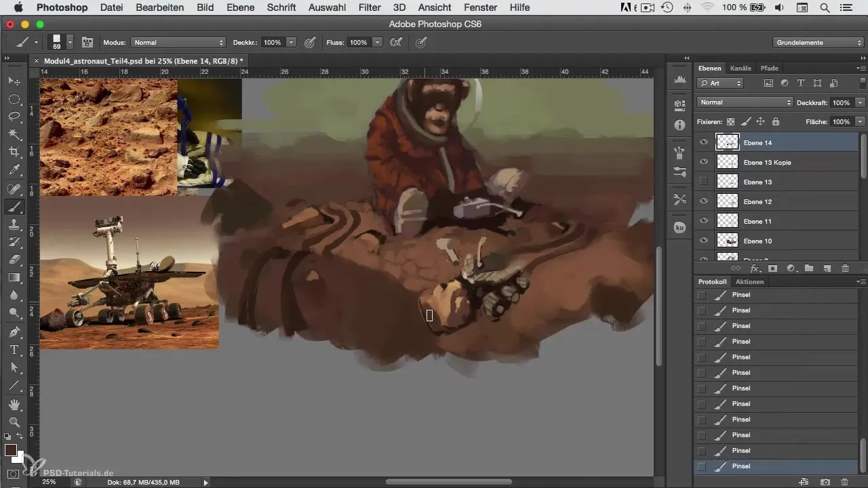Select the Dodge tool
868x488 pixels.
tap(14, 312)
